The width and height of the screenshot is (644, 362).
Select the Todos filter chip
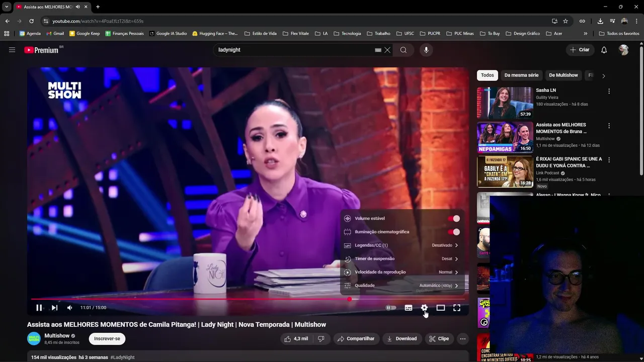coord(488,75)
